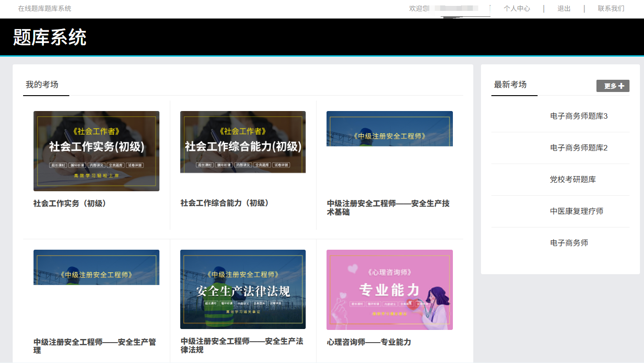Open the 安全生产法律法规 cover thumbnail
Image resolution: width=644 pixels, height=363 pixels.
pyautogui.click(x=243, y=289)
